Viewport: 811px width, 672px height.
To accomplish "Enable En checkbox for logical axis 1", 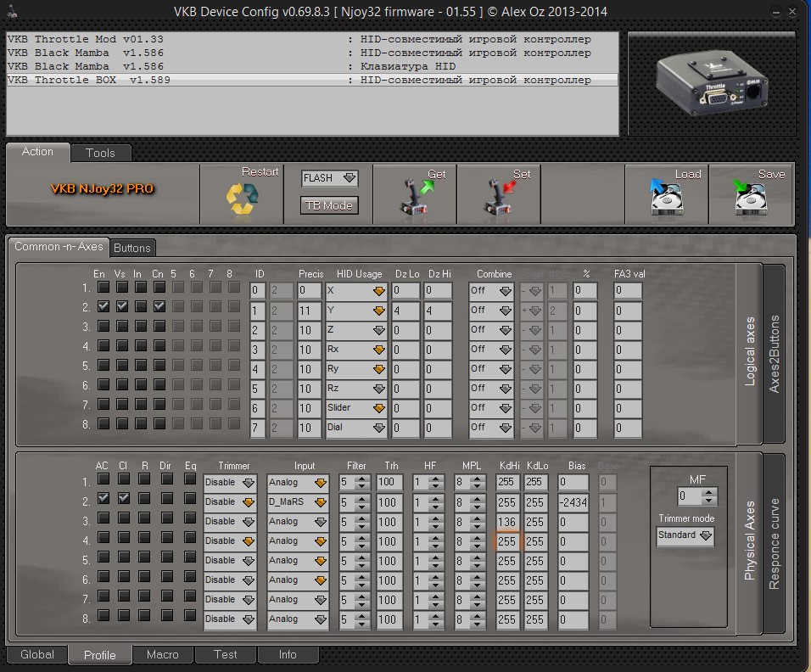I will pos(103,287).
